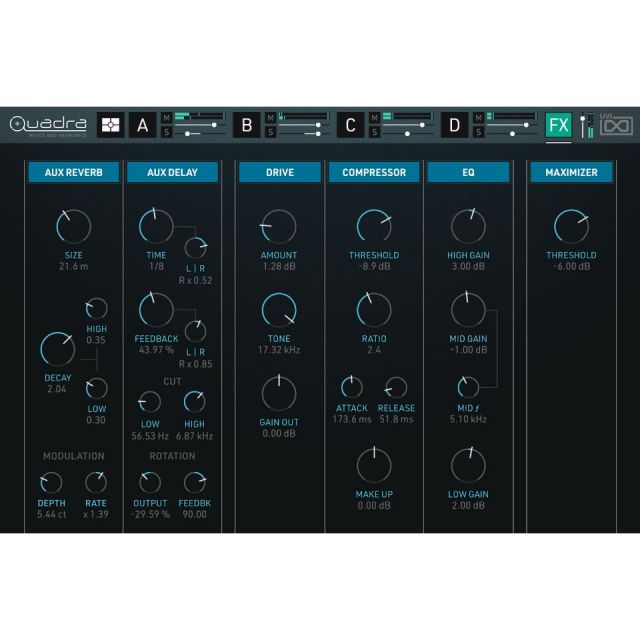Select layer D tab
The image size is (640, 640).
click(x=454, y=125)
